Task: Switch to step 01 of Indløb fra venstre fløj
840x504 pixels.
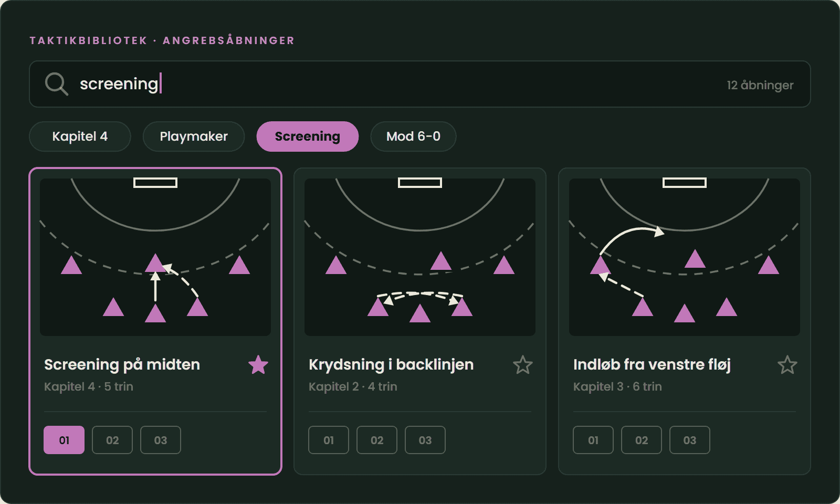Action: (x=593, y=440)
